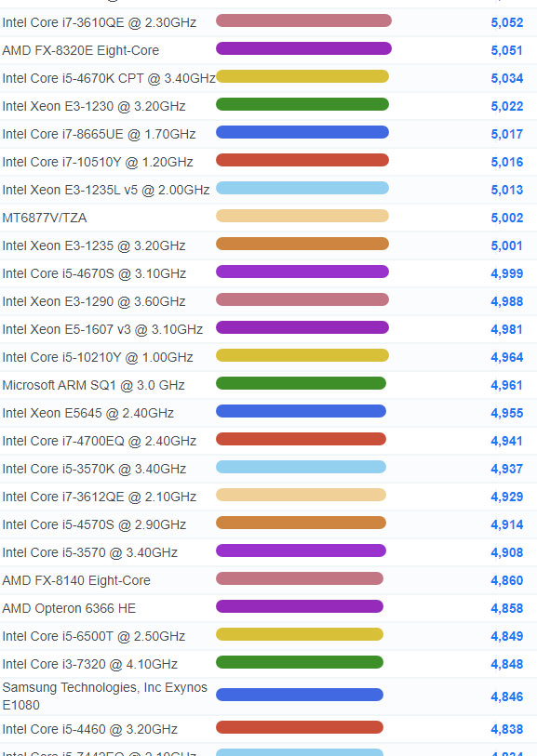Click Microsoft ARM SQ1 @ 3.0 GHz
Viewport: 537px width, 756px height.
click(x=93, y=385)
